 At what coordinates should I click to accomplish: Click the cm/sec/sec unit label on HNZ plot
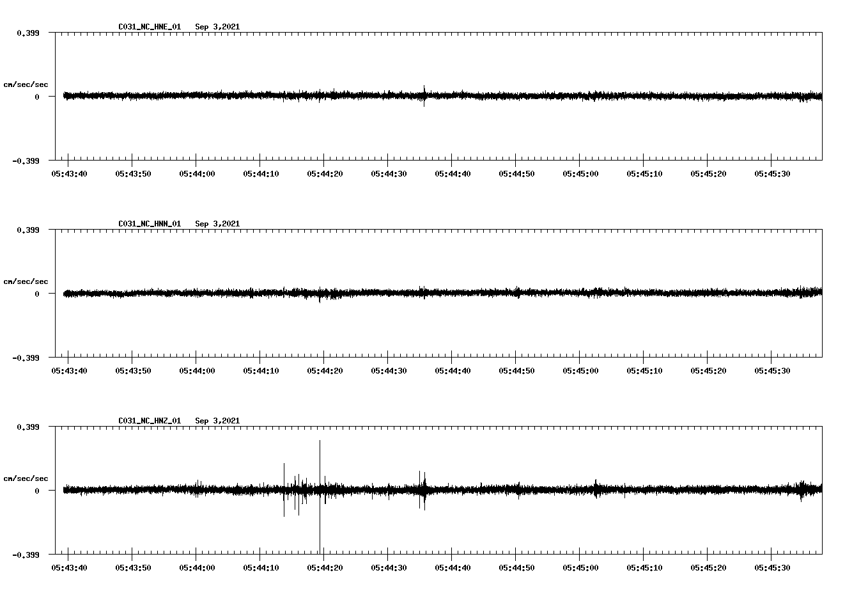point(26,478)
